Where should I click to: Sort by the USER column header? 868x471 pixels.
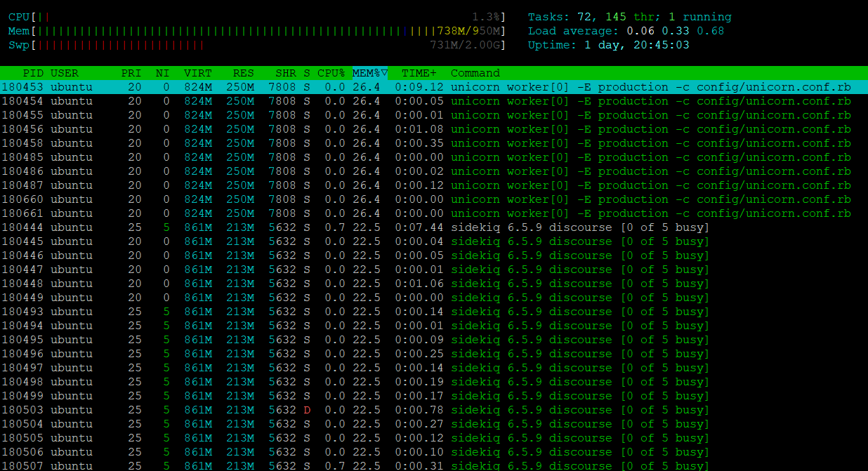(x=65, y=73)
